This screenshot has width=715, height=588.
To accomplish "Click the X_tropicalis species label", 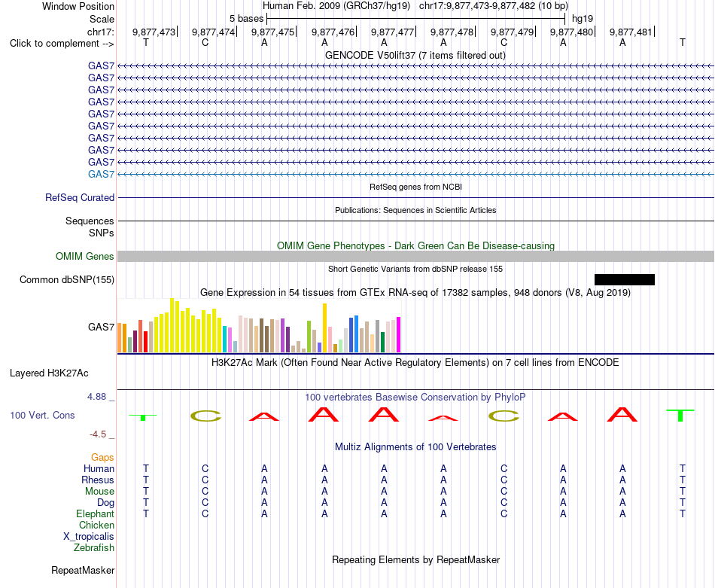I will coord(89,537).
